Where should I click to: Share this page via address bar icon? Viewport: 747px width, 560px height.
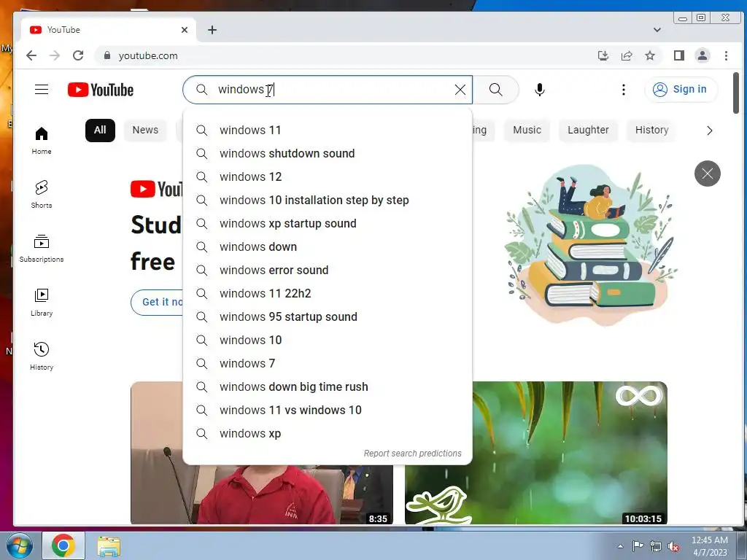(x=627, y=55)
